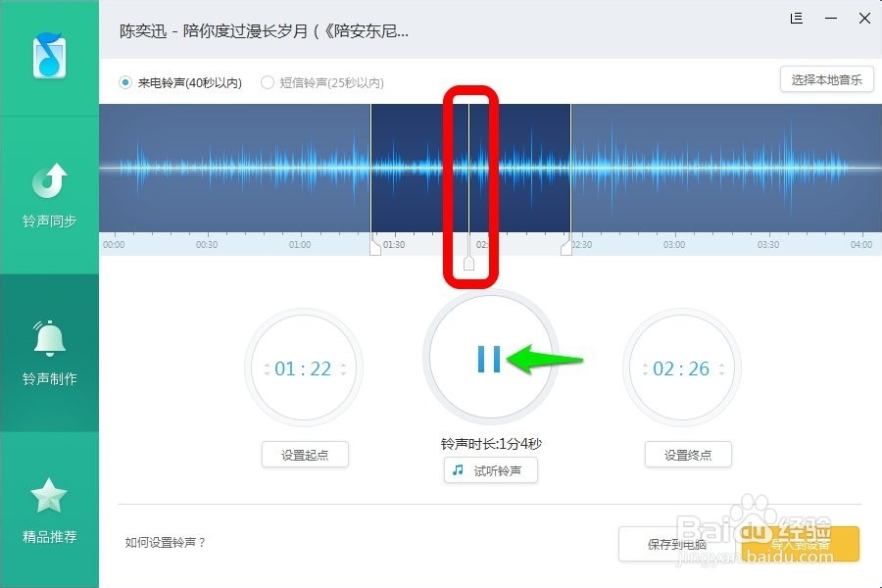This screenshot has height=588, width=882.
Task: Click the playhead marker on the waveform
Action: click(x=468, y=260)
